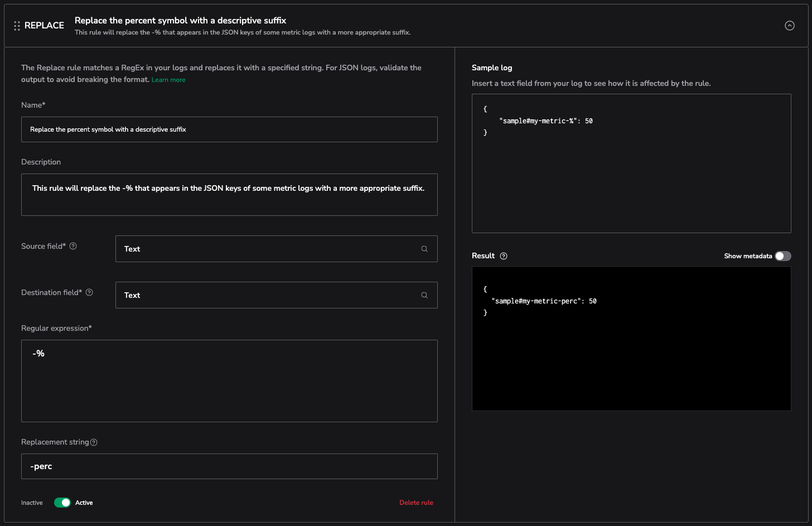Click the Destination field search icon
The height and width of the screenshot is (526, 812).
pyautogui.click(x=424, y=295)
